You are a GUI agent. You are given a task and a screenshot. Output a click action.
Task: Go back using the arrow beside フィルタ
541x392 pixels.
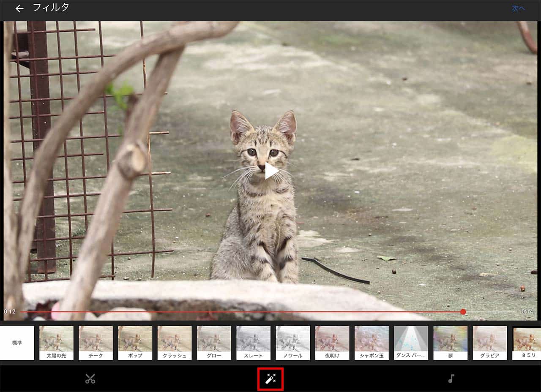tap(19, 8)
